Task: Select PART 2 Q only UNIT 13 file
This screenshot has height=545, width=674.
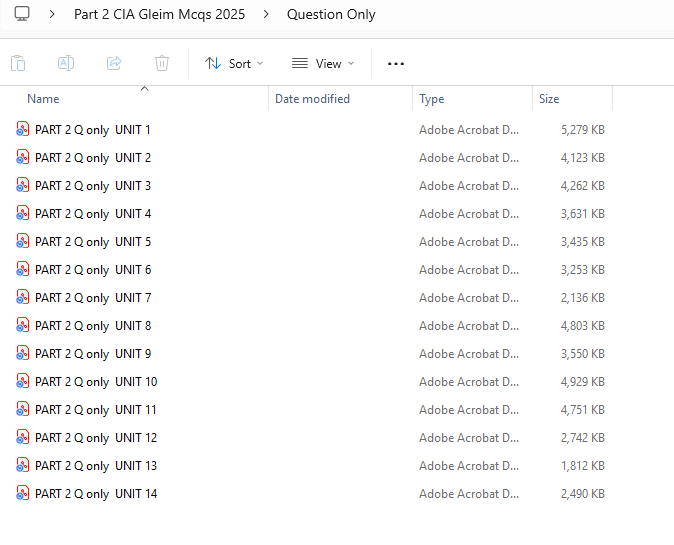Action: coord(96,466)
